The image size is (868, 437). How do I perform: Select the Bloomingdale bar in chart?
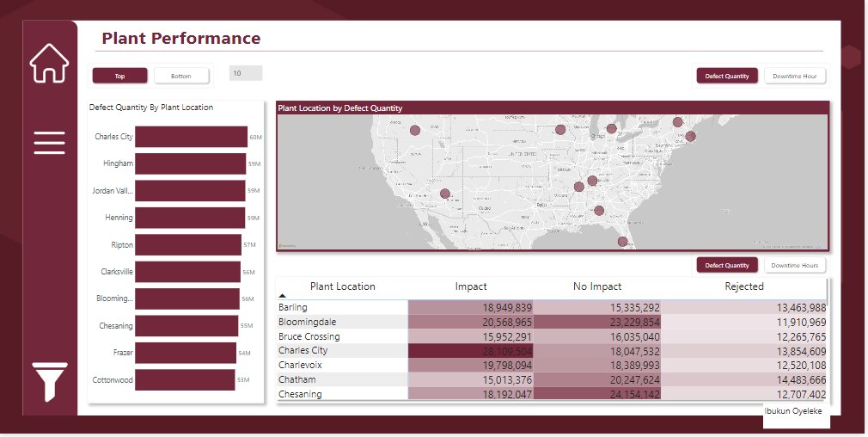(x=187, y=299)
